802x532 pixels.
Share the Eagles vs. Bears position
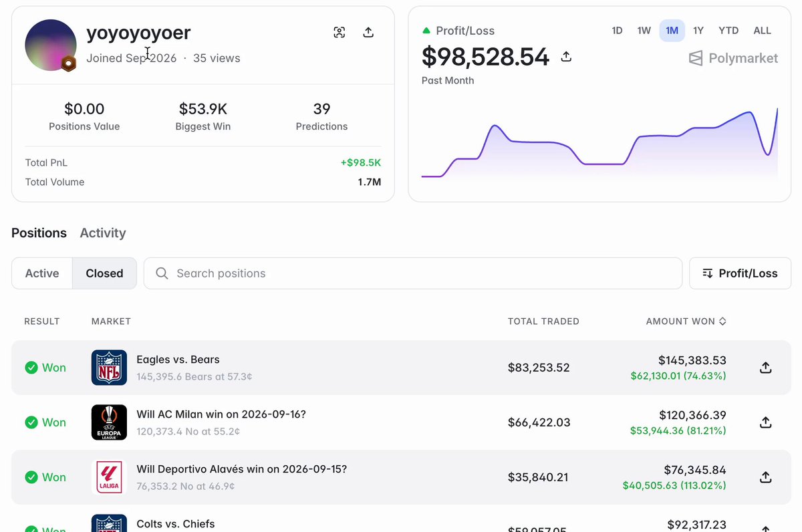pos(766,368)
